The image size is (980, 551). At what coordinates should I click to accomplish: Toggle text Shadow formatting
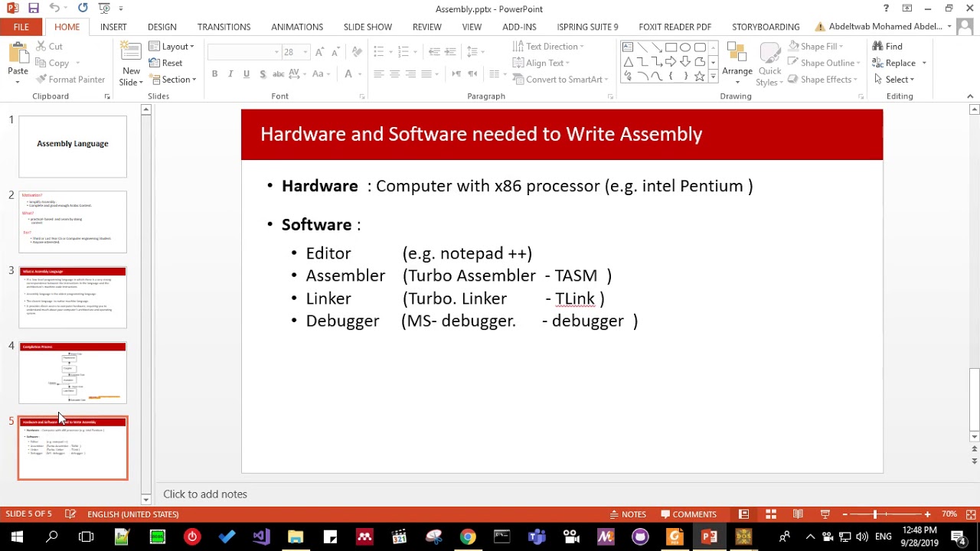(x=263, y=74)
